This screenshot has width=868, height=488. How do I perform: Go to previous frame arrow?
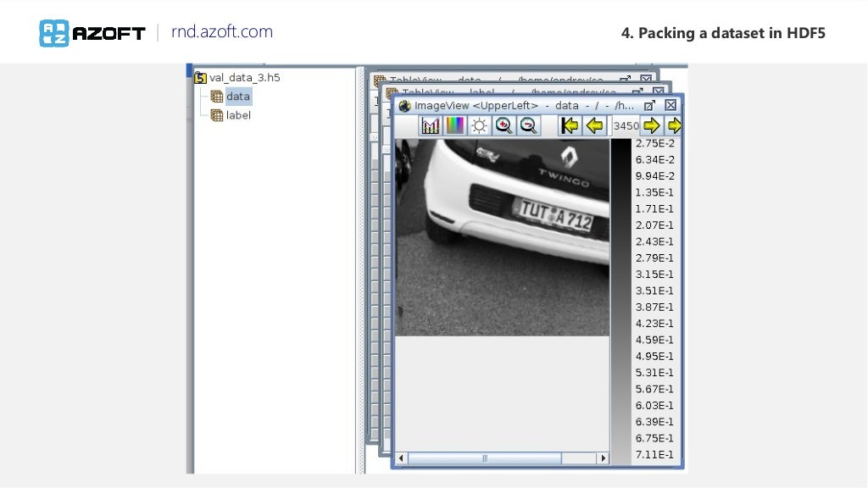click(x=594, y=125)
